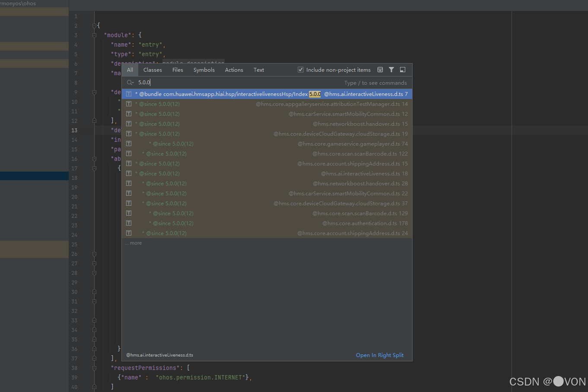Click the magnifier search history icon
The height and width of the screenshot is (392, 588).
(130, 83)
